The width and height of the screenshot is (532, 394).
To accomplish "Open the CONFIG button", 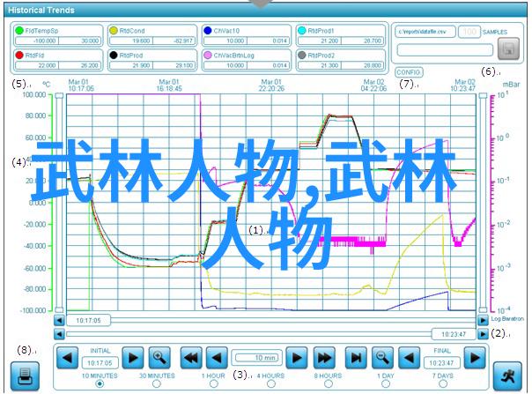I will point(409,72).
